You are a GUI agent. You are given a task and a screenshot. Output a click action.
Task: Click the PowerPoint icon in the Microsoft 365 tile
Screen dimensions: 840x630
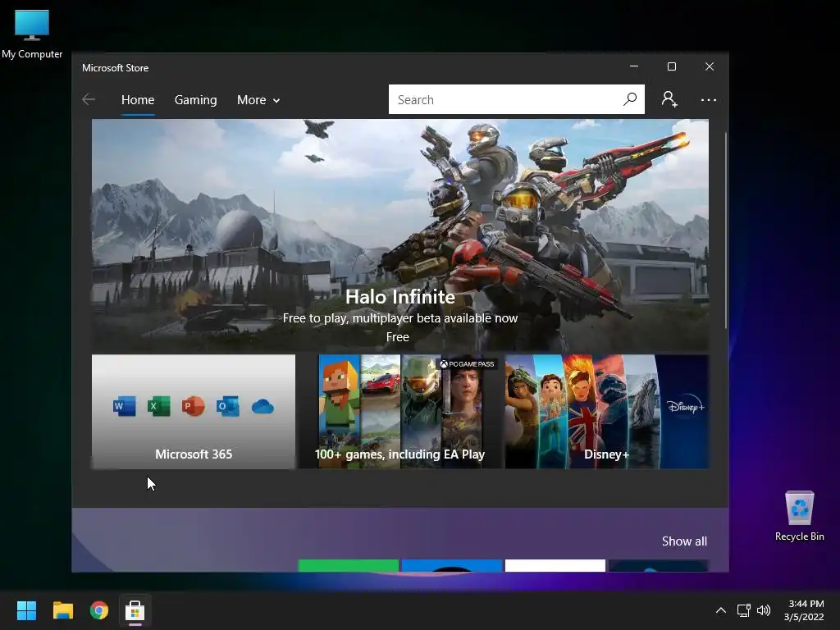coord(194,406)
